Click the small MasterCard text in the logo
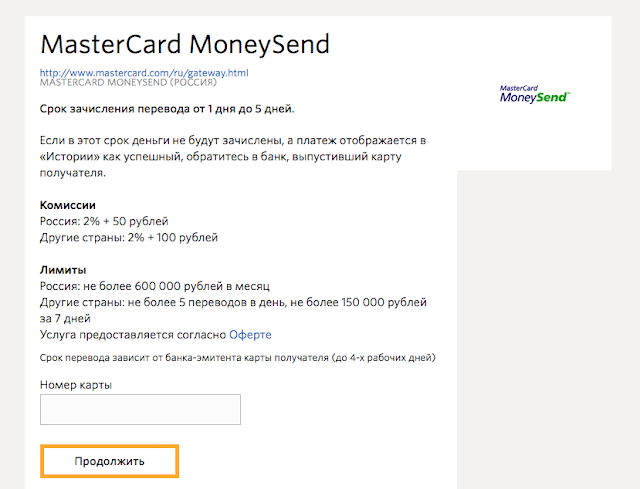Screen dimensions: 640x489 [x=519, y=88]
